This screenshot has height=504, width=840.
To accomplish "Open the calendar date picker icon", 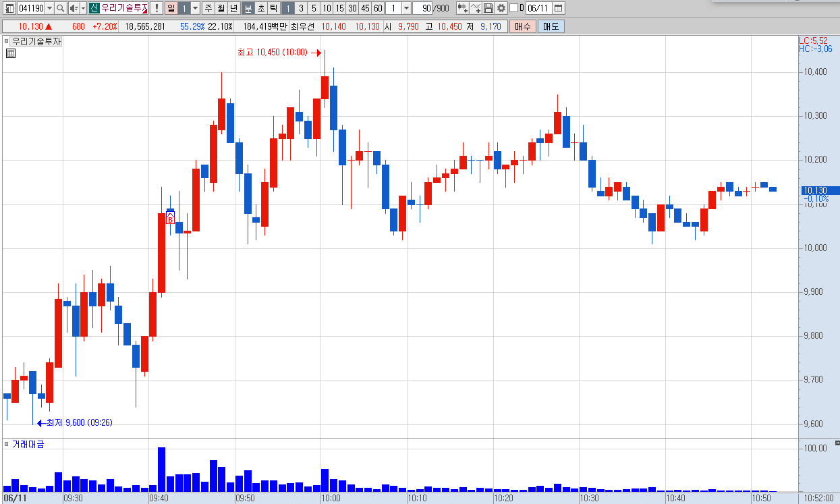I will click(559, 8).
